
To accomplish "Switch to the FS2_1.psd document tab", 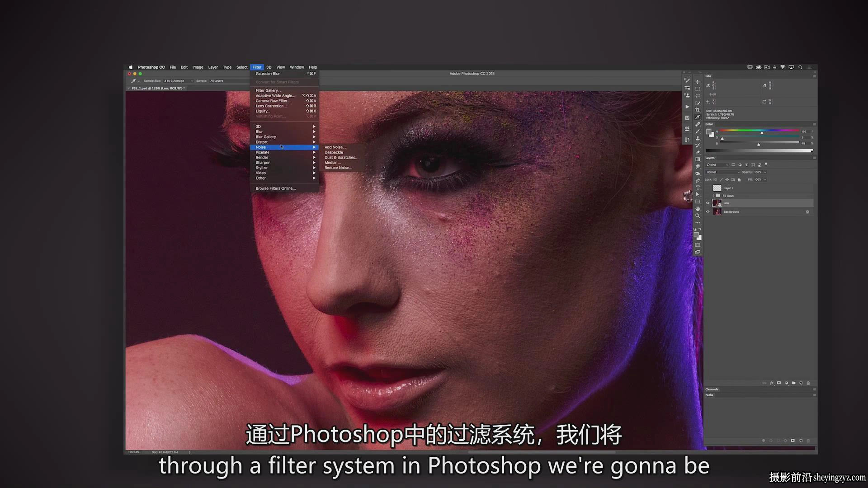I will [158, 88].
